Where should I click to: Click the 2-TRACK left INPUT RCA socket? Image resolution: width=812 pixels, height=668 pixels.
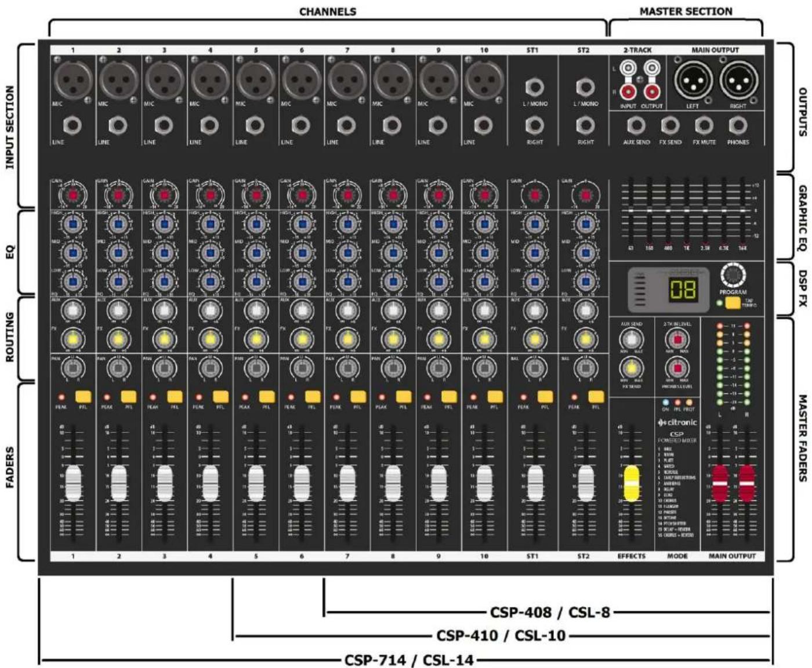click(628, 69)
